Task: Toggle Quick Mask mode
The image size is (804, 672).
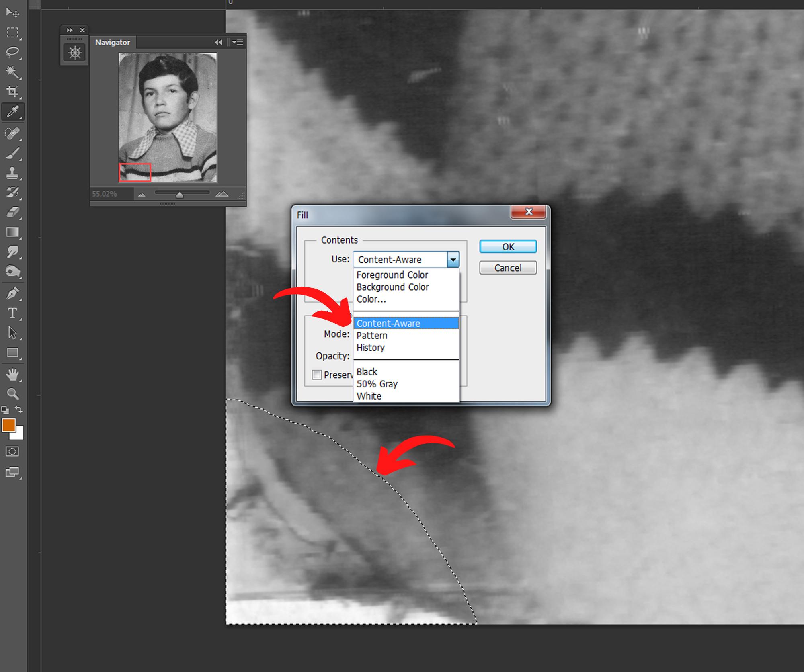Action: [12, 451]
